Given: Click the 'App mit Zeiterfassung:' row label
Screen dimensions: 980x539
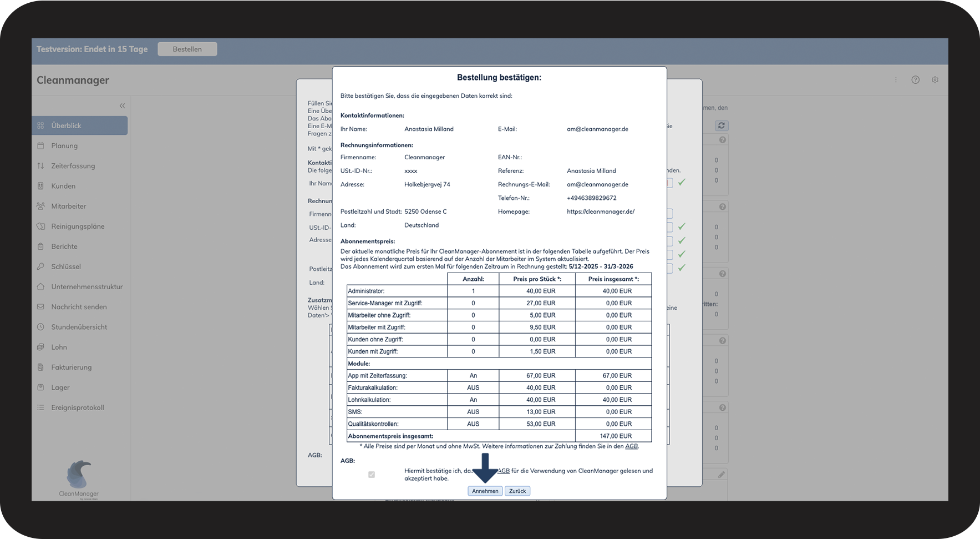Looking at the screenshot, I should 377,376.
